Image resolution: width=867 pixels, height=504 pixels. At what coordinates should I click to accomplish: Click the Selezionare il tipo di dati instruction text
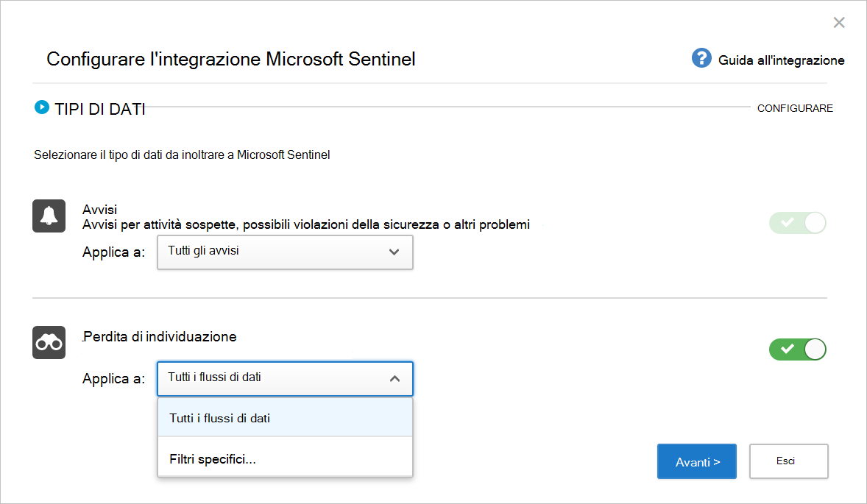tap(182, 155)
